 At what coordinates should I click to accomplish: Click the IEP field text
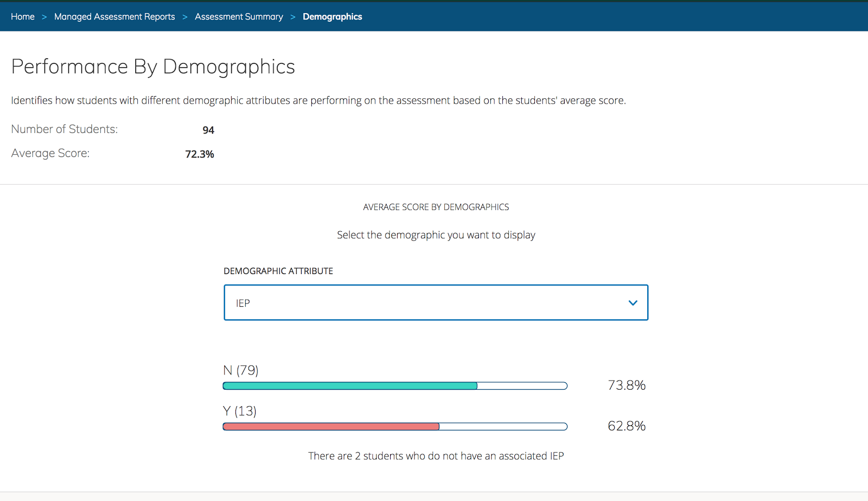click(242, 302)
